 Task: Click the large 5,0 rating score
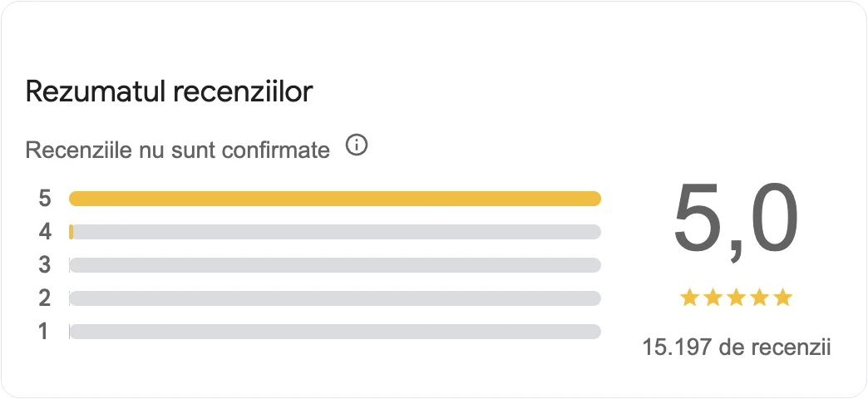pyautogui.click(x=737, y=219)
